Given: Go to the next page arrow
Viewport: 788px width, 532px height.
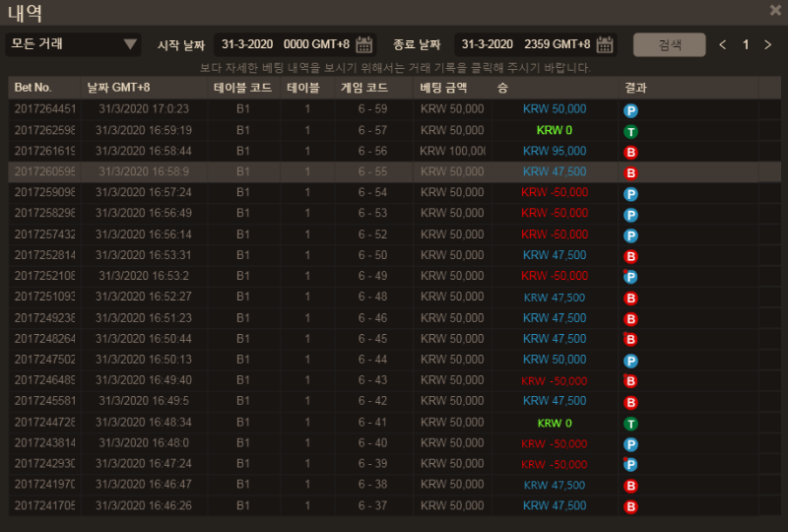Looking at the screenshot, I should click(x=767, y=44).
